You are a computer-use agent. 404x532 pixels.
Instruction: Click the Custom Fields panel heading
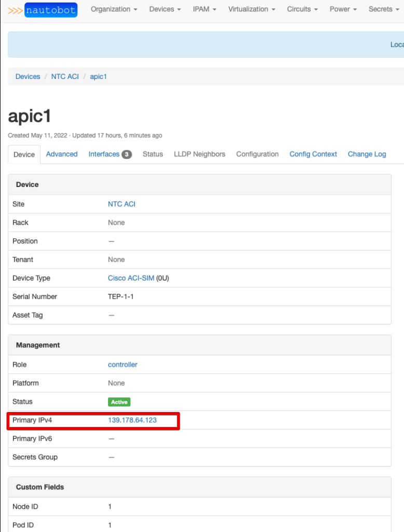click(40, 487)
